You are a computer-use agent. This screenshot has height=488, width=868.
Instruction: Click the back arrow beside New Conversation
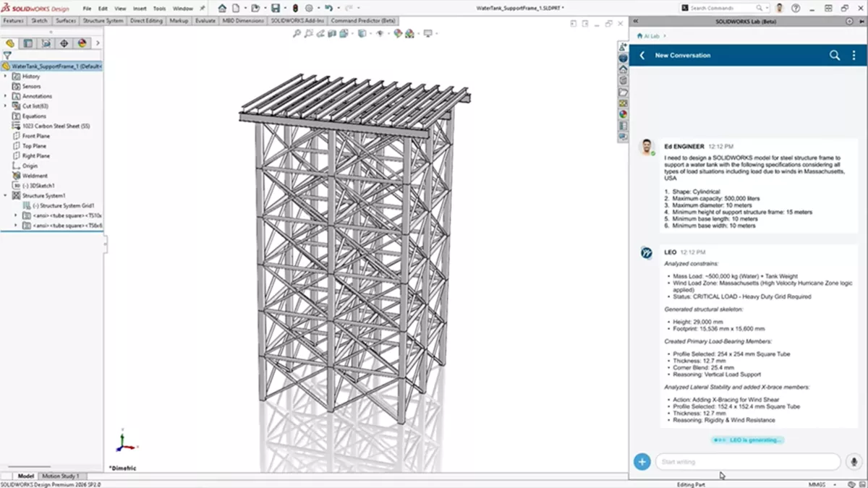[642, 55]
